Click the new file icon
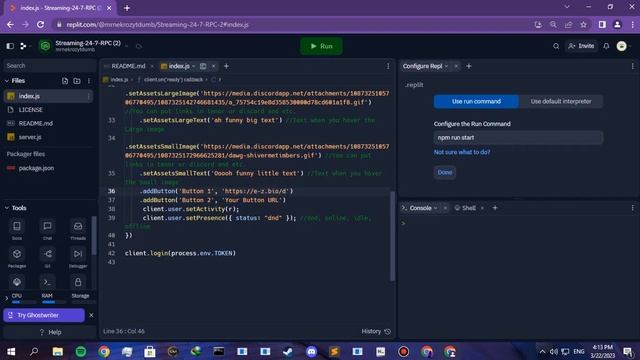This screenshot has height=360, width=640. pyautogui.click(x=65, y=81)
